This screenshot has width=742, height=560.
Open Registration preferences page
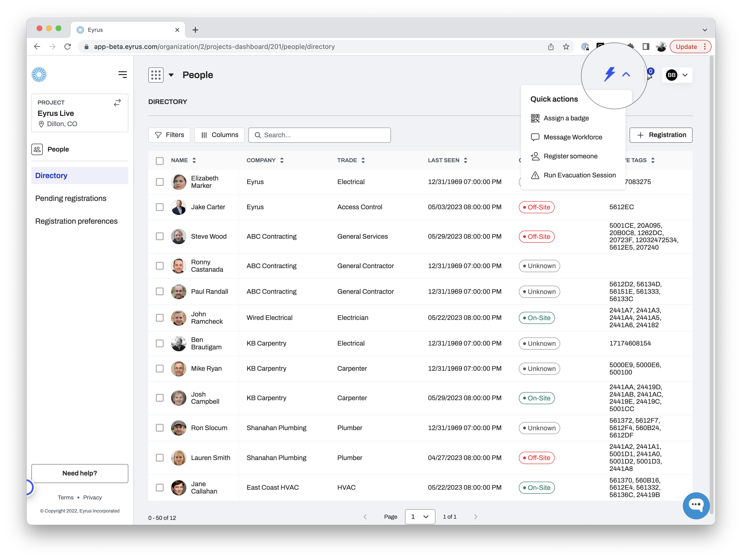[76, 221]
